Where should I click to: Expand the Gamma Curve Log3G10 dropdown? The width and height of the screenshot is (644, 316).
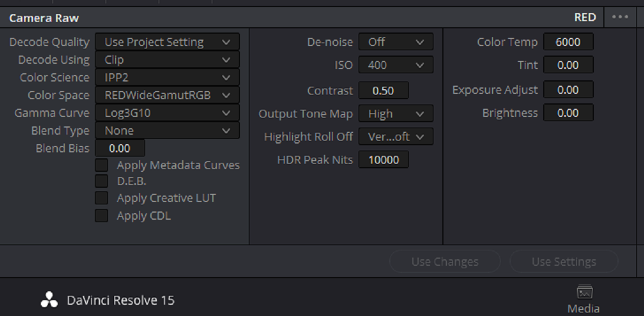click(x=167, y=113)
